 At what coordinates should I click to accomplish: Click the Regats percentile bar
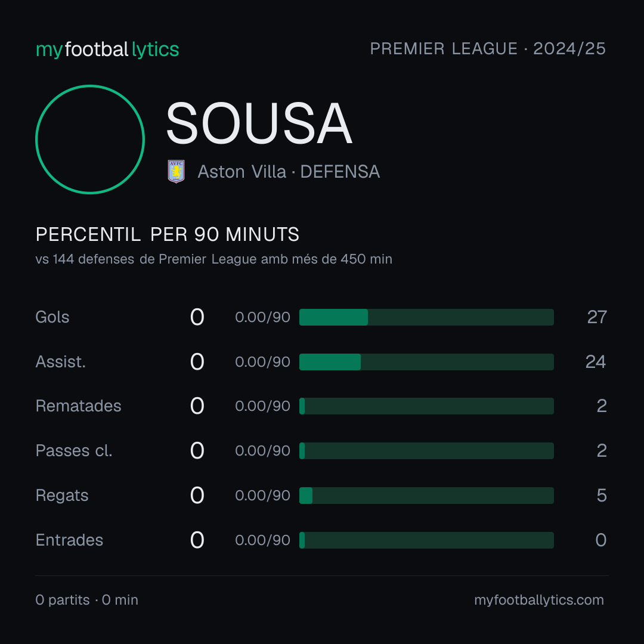point(426,496)
